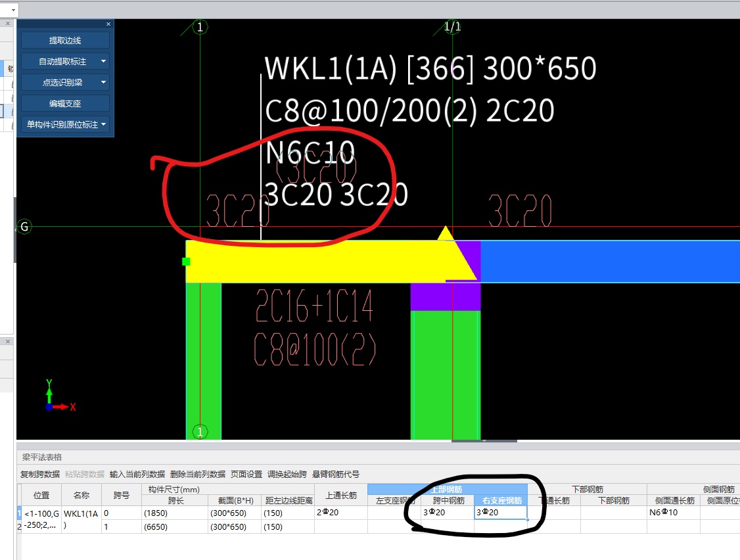Expand the 单构件识别原位标注 dropdown arrow
Viewport: 740px width, 560px height.
[x=103, y=125]
